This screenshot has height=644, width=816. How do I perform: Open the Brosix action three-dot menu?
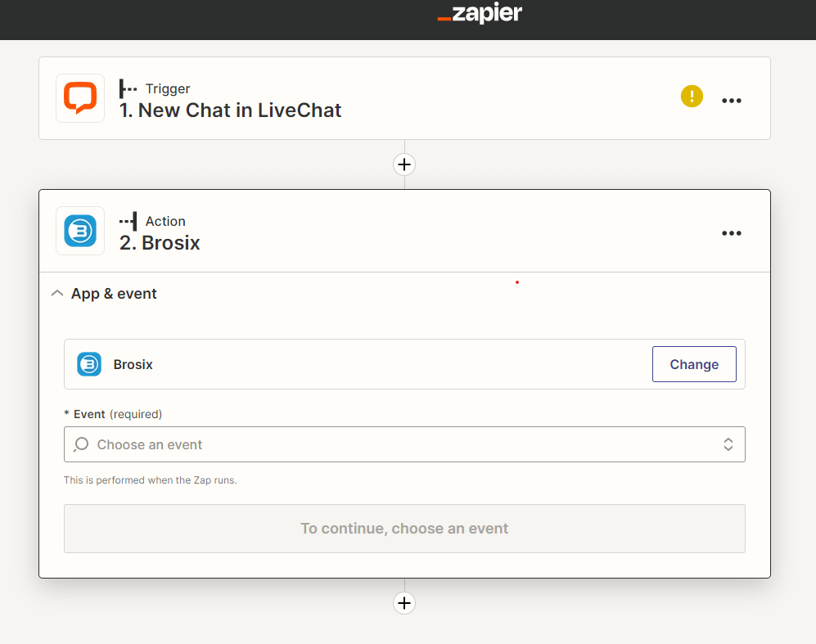coord(731,233)
